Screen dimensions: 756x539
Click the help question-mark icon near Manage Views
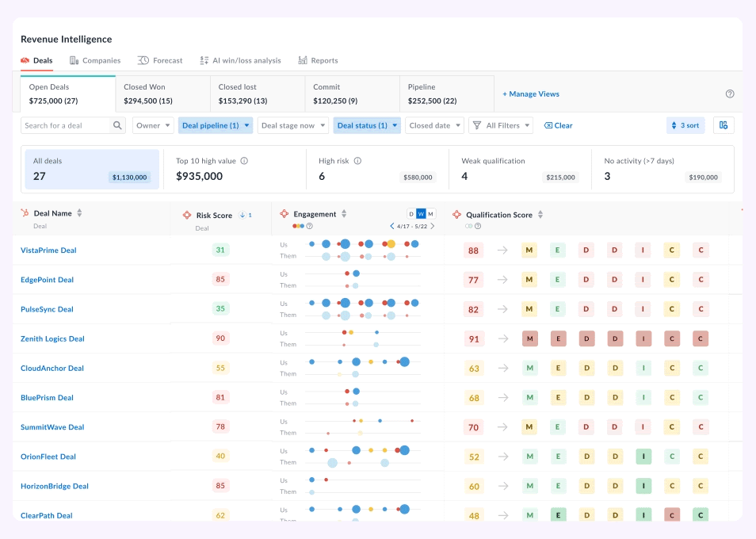coord(730,94)
